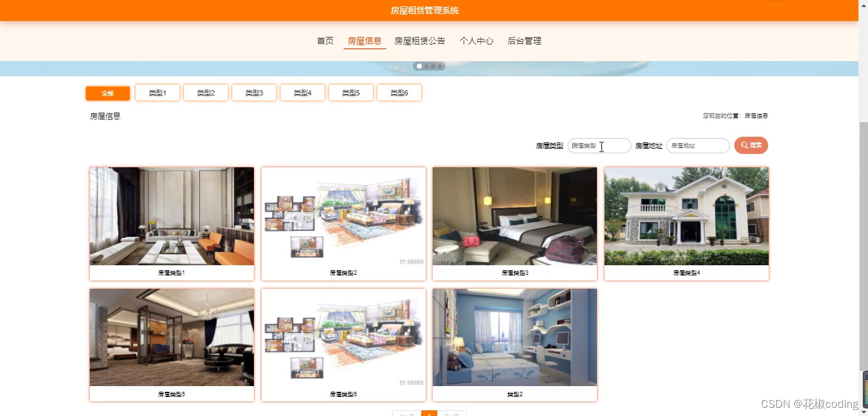
Task: Enable the 类型6 category filter
Action: pyautogui.click(x=399, y=92)
